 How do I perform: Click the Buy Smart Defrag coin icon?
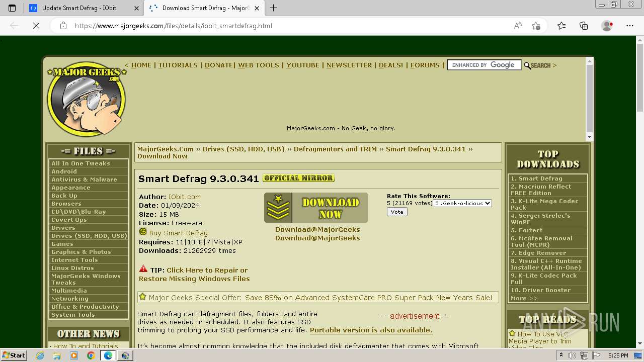click(143, 232)
